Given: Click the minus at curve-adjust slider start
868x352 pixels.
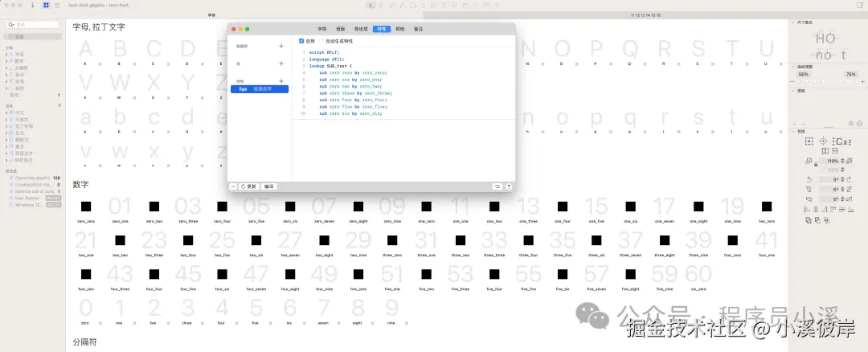Looking at the screenshot, I should 792,81.
